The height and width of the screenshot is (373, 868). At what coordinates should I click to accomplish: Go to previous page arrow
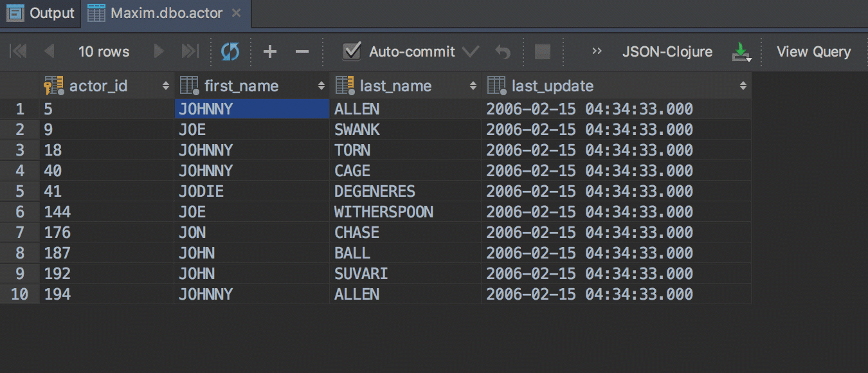(x=50, y=51)
